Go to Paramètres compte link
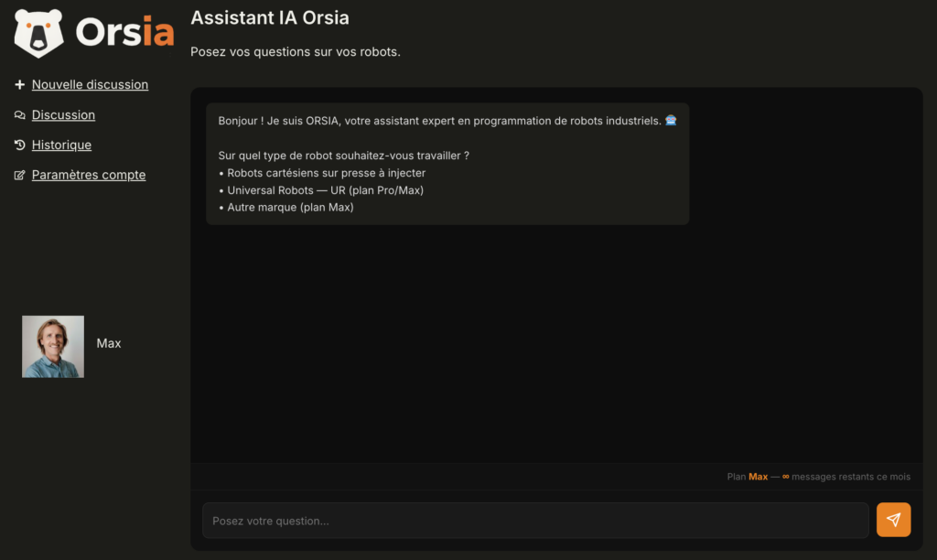 [89, 176]
